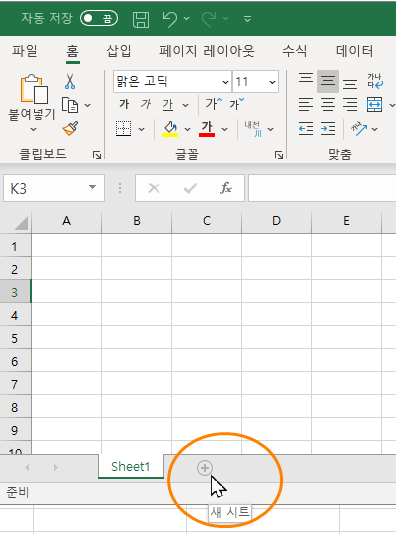Select the Center horizontal alignment icon
Image resolution: width=396 pixels, height=534 pixels.
tap(328, 105)
